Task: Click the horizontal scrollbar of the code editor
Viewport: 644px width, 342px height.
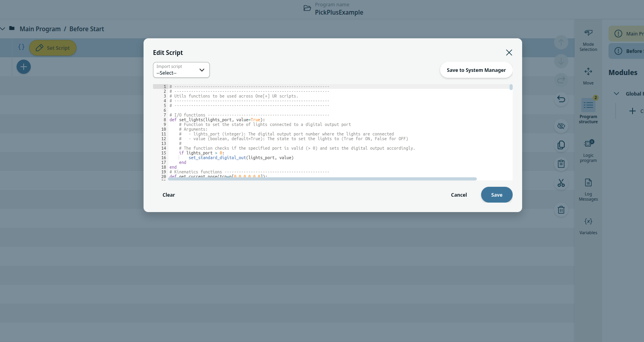Action: click(x=323, y=179)
